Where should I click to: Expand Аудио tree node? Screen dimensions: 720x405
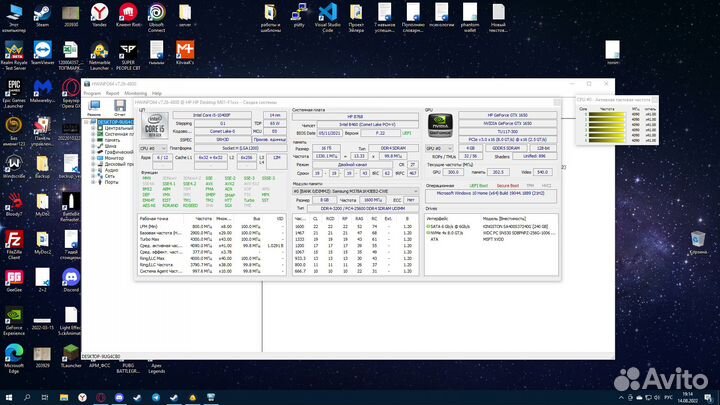click(x=93, y=170)
